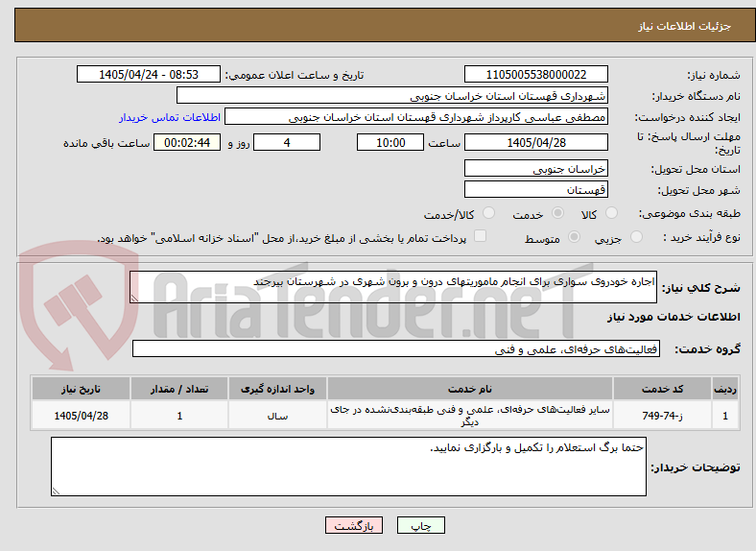
Task: Click the نوع فرآیند خرید label
Action: (702, 237)
